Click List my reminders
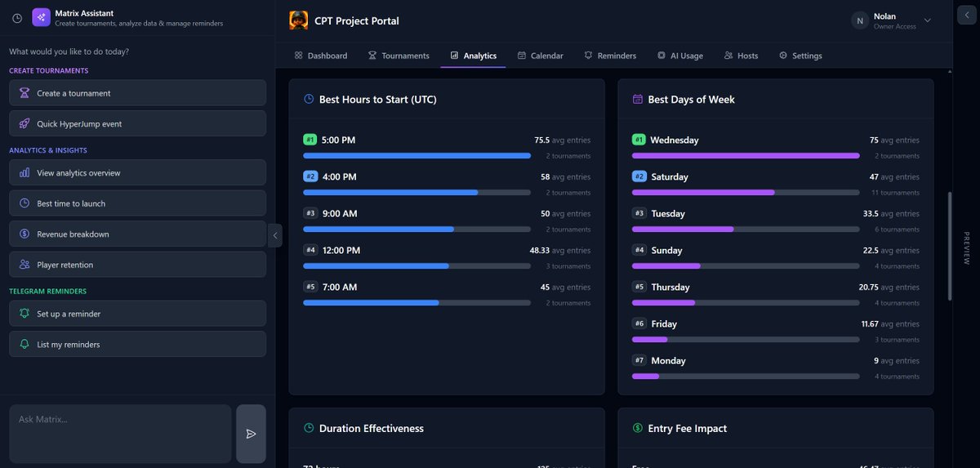 click(x=137, y=344)
